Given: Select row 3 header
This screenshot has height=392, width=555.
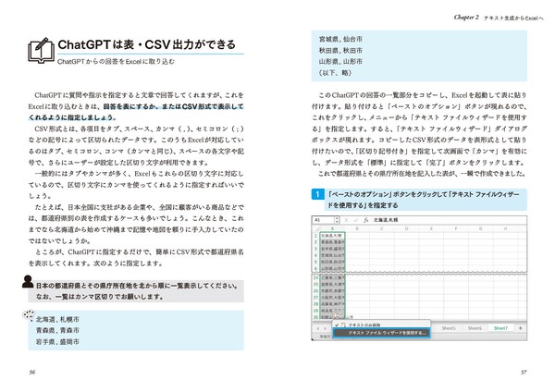Looking at the screenshot, I should (315, 249).
